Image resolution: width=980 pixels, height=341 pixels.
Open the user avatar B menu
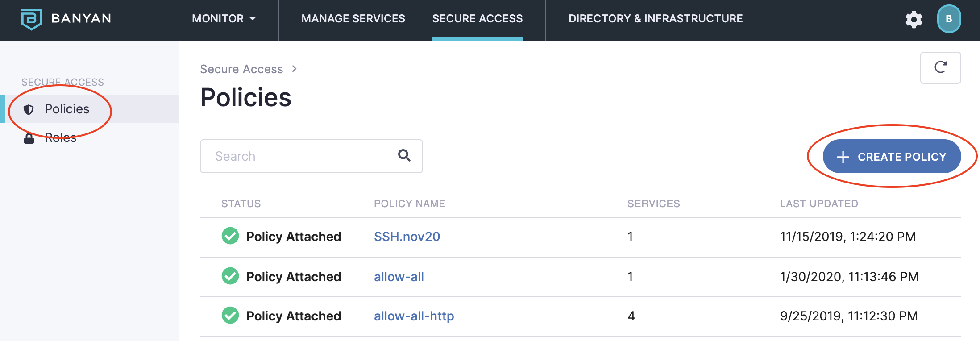949,19
